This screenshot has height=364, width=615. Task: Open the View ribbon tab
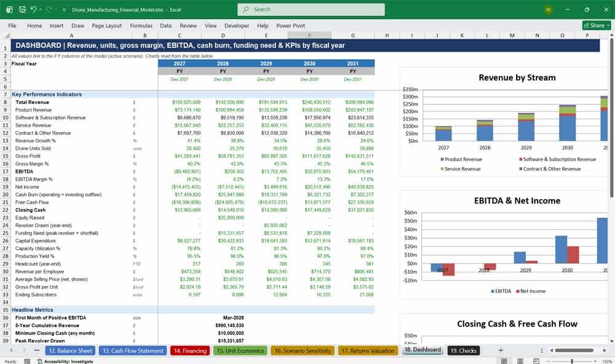210,25
